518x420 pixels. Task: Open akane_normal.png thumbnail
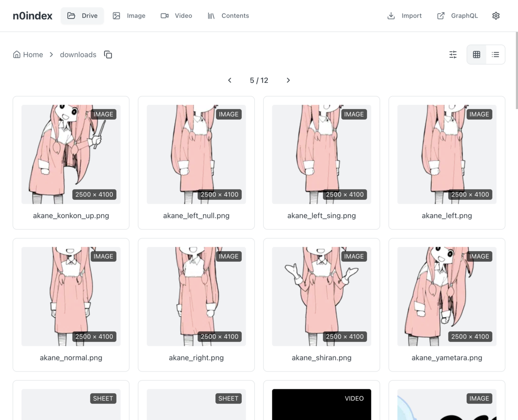point(71,296)
